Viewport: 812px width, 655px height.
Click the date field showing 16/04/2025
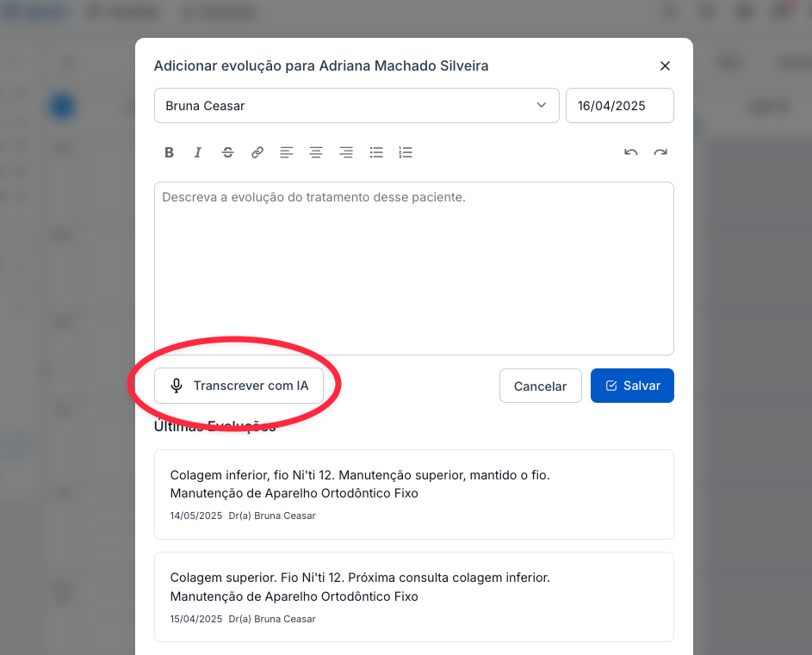coord(619,106)
